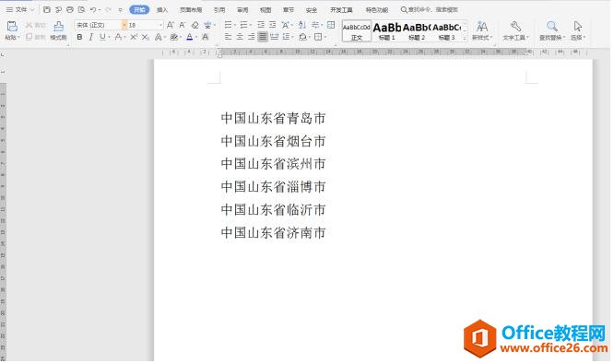Image resolution: width=614 pixels, height=364 pixels.
Task: Click the Text Tools (文字工具) wrench icon
Action: click(x=515, y=26)
